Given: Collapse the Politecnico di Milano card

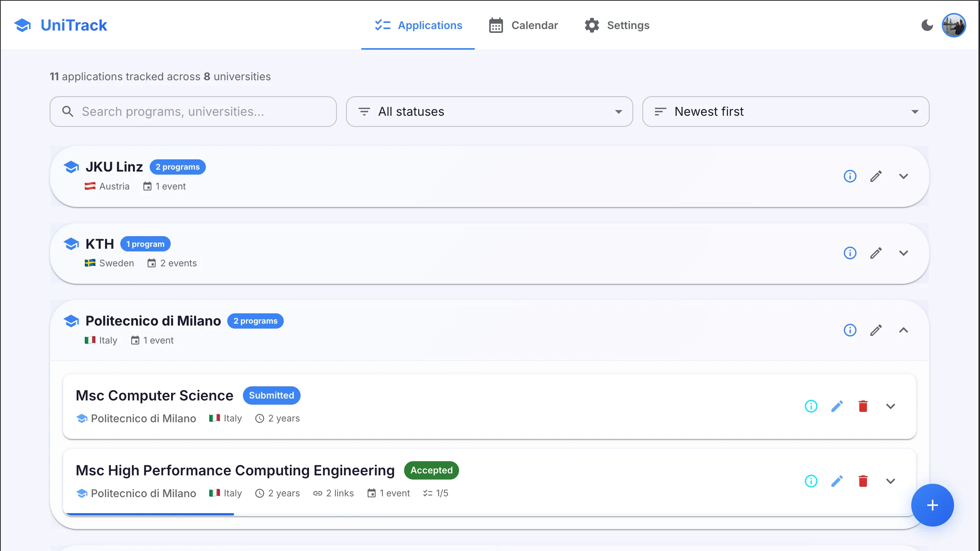Looking at the screenshot, I should (x=903, y=330).
